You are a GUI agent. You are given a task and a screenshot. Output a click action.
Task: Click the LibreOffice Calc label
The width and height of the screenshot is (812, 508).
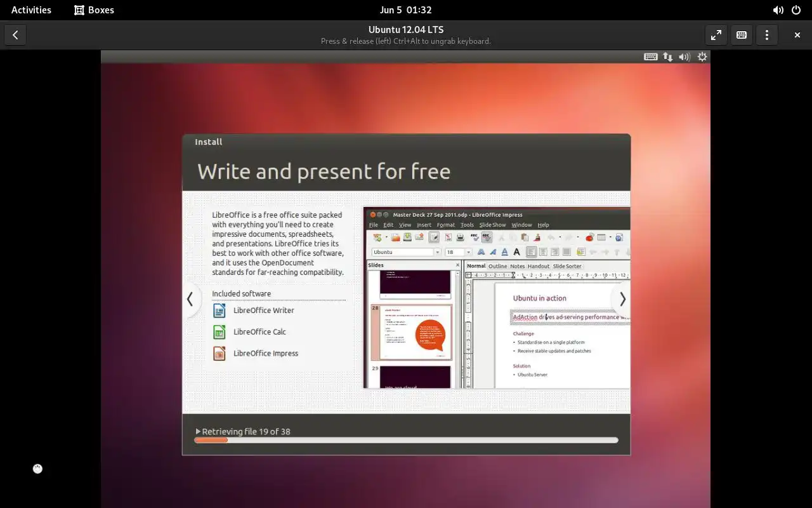pyautogui.click(x=259, y=332)
